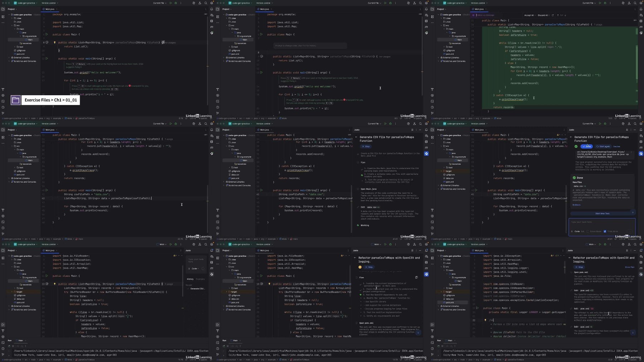Viewport: 644px width, 362px height.
Task: Open the Code mode dropdown above the History tab
Action: [x=195, y=269]
